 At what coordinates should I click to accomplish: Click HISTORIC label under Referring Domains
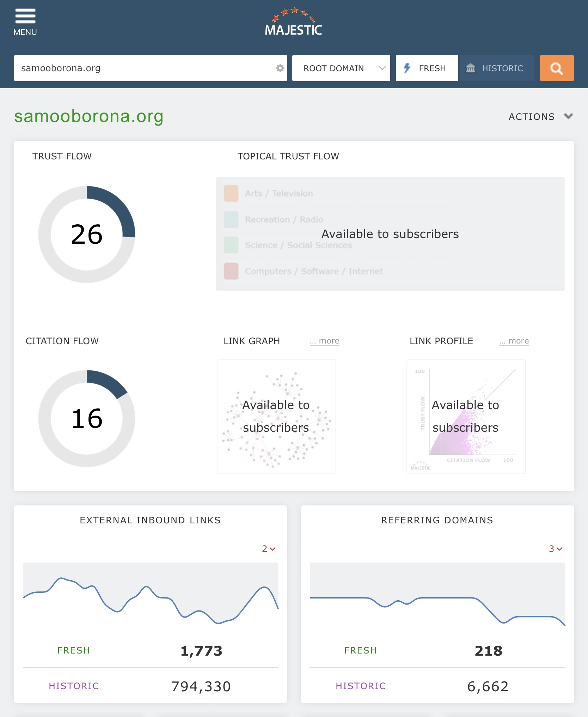coord(361,686)
